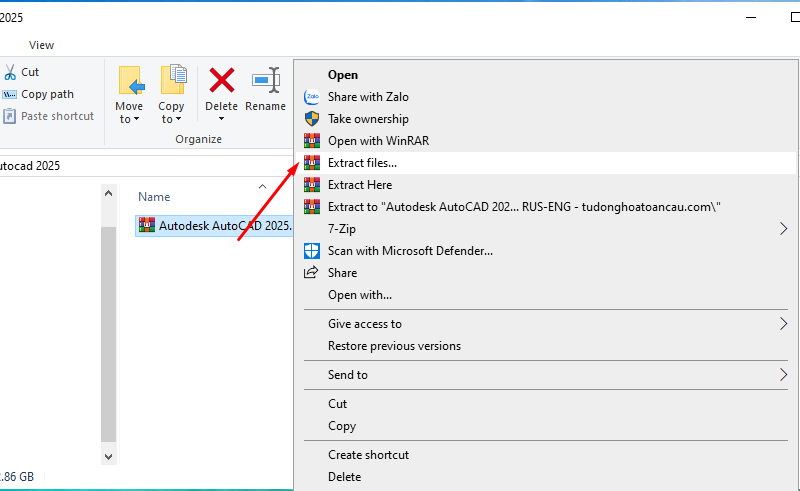800x491 pixels.
Task: Select Scan with Microsoft Defender...
Action: click(545, 251)
